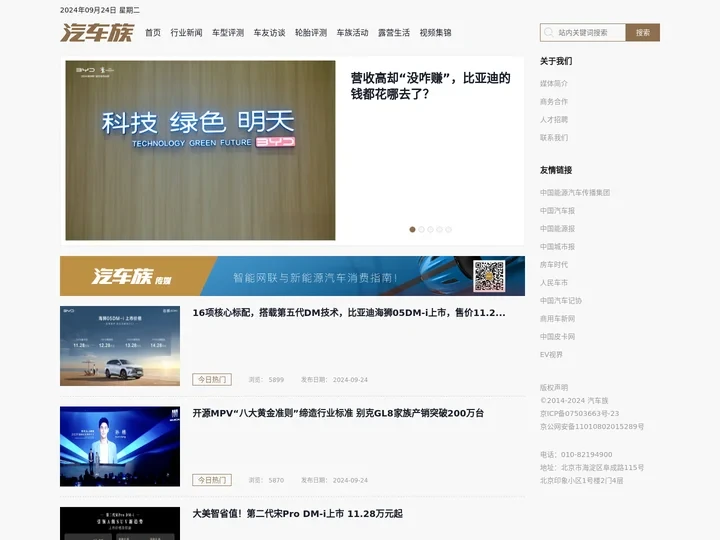Viewport: 720px width, 540px height.
Task: Open 人才招聘 link
Action: click(x=554, y=119)
